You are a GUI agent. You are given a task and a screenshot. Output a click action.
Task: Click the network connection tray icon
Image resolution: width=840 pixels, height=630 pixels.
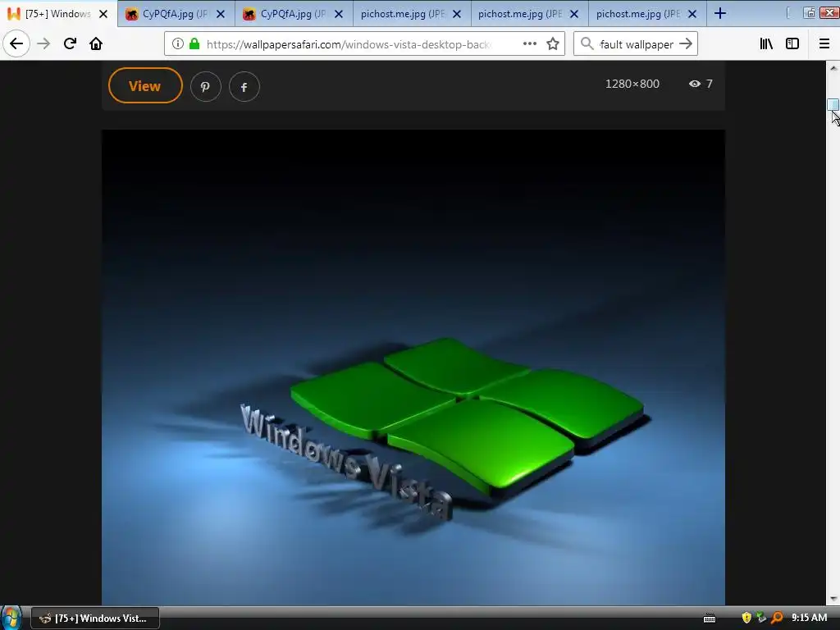pos(760,618)
